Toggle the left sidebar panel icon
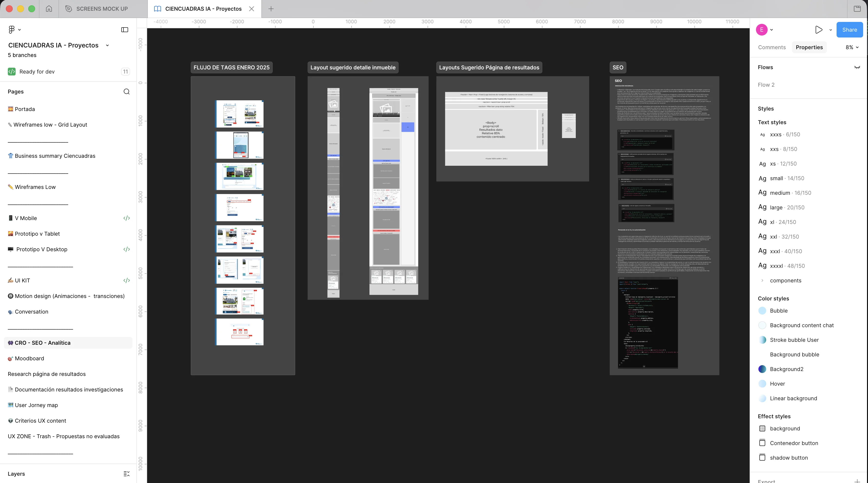 pos(125,30)
